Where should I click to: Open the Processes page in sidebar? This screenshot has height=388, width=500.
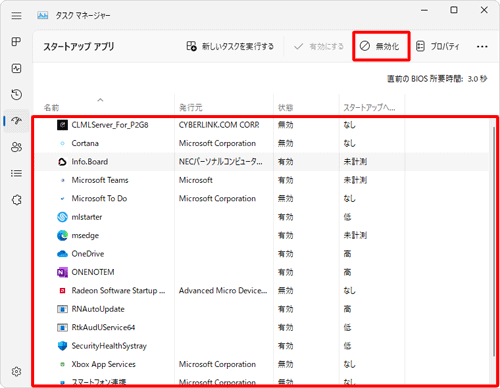[16, 42]
